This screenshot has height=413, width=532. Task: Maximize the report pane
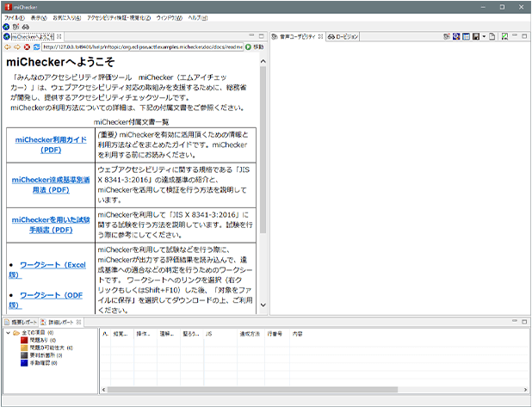click(x=524, y=321)
